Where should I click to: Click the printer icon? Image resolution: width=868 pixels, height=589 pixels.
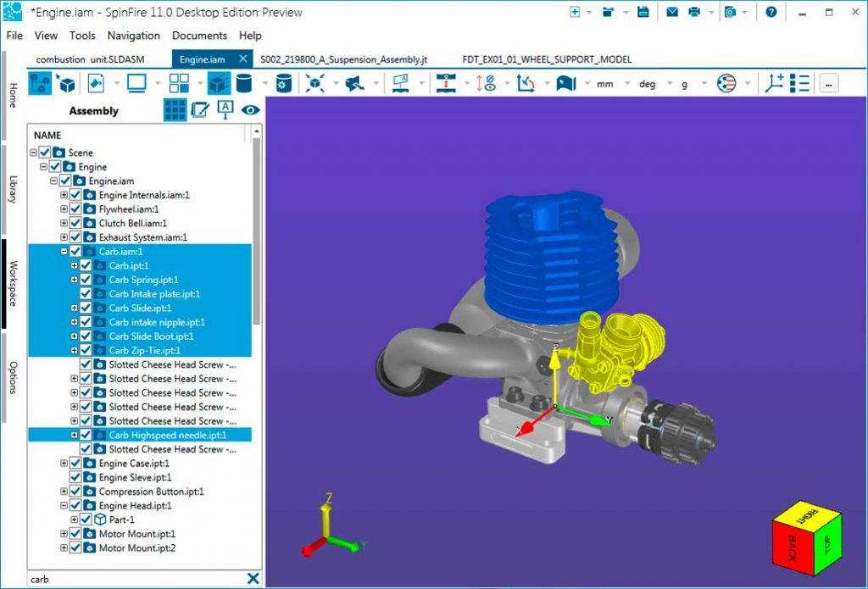pyautogui.click(x=694, y=12)
